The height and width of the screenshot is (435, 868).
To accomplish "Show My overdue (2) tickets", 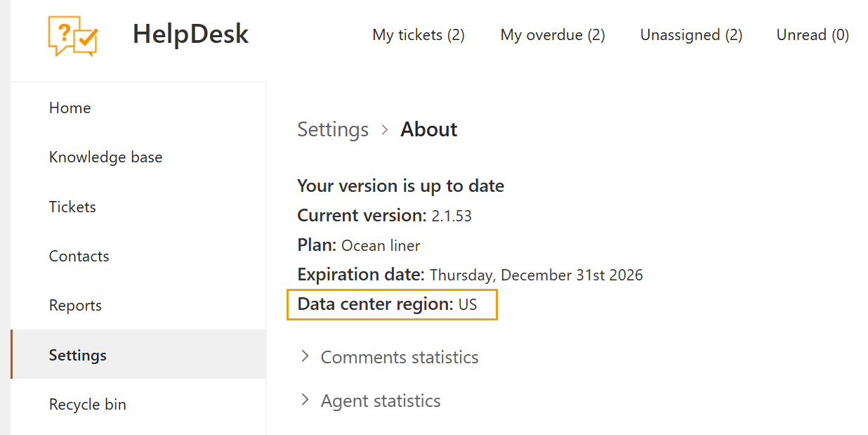I will tap(552, 35).
